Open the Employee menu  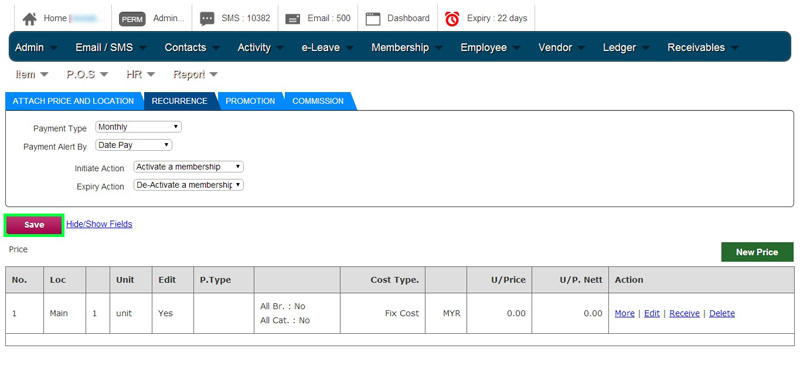pos(490,47)
